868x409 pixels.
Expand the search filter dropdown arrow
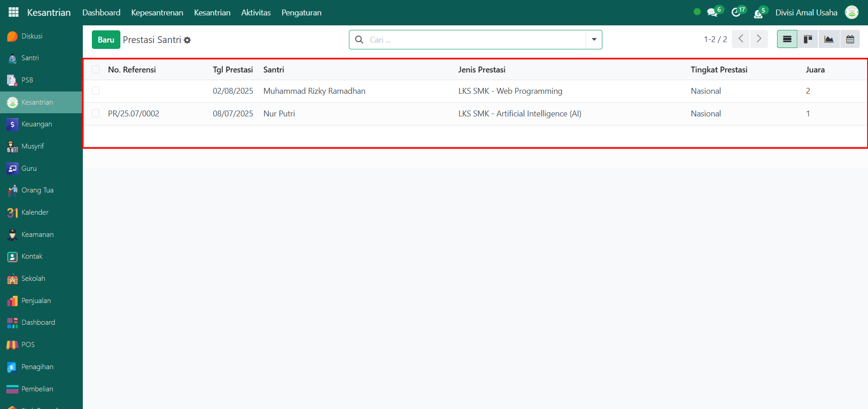[x=594, y=39]
